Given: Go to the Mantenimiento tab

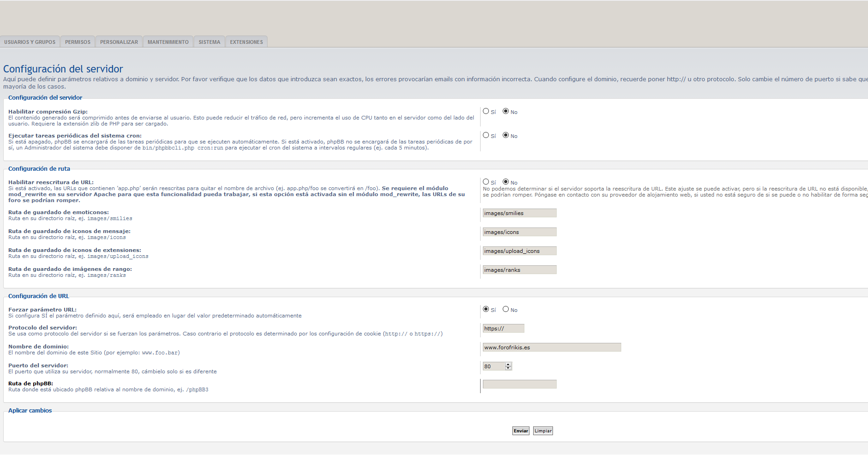Looking at the screenshot, I should coord(168,42).
